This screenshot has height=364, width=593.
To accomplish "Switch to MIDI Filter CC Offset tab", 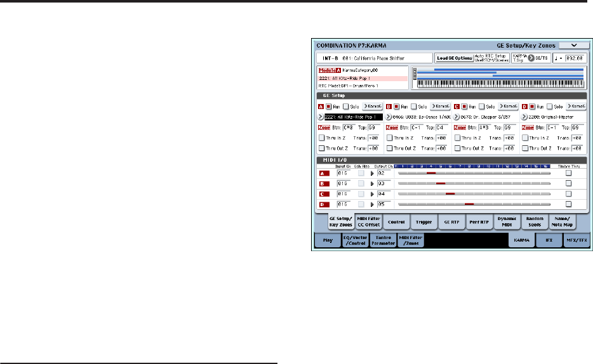I will coord(369,222).
